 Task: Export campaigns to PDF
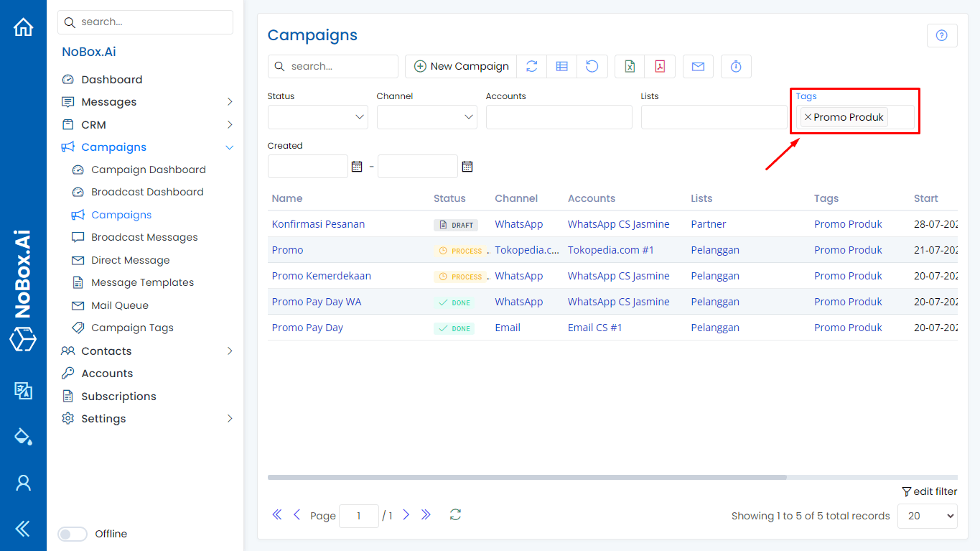coord(659,66)
